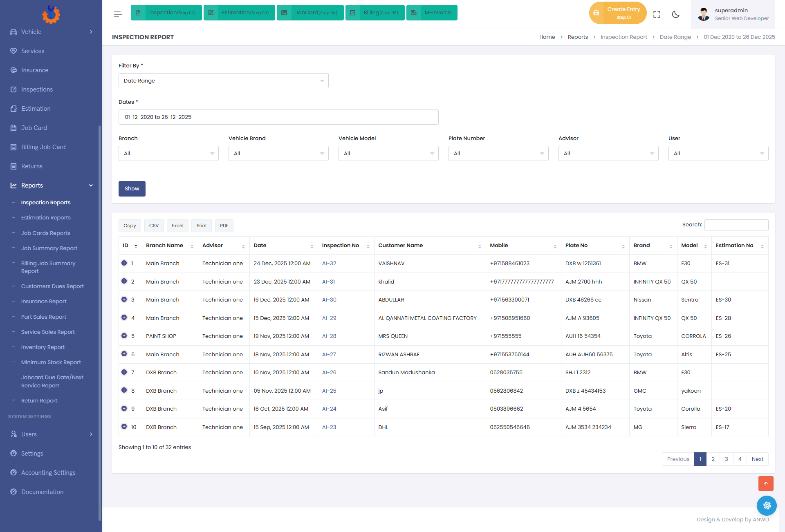The image size is (785, 532).
Task: Toggle dark mode with the moon icon
Action: point(675,14)
